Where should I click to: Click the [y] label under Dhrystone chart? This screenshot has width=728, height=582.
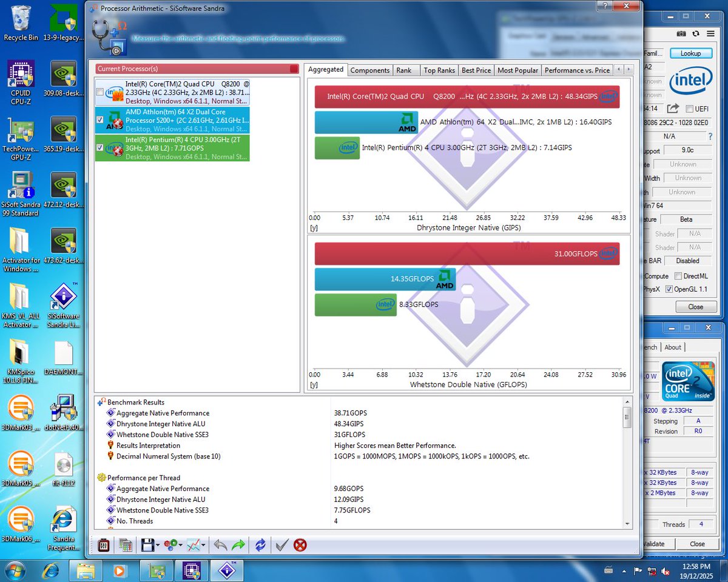(314, 228)
